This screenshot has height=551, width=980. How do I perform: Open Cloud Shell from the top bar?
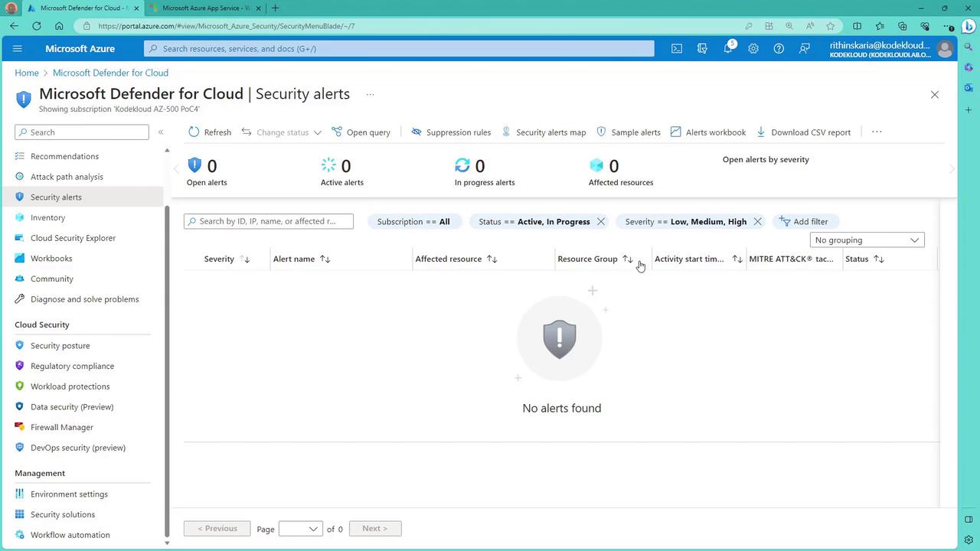pyautogui.click(x=677, y=48)
